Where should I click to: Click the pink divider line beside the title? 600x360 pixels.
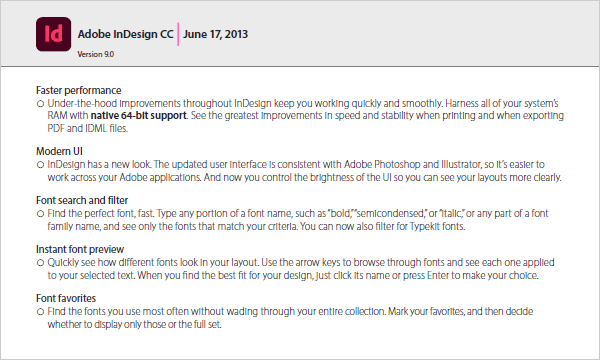pos(178,34)
